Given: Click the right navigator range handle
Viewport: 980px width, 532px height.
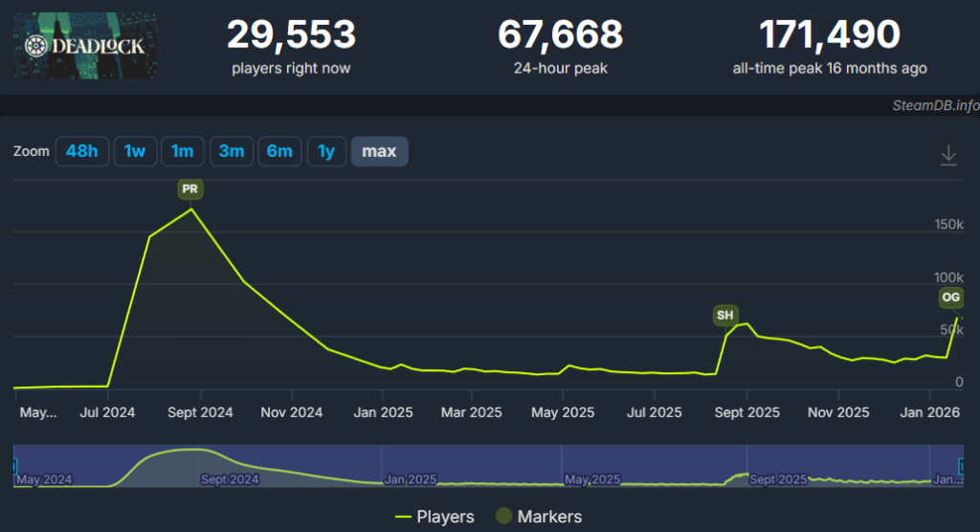Looking at the screenshot, I should tap(961, 466).
